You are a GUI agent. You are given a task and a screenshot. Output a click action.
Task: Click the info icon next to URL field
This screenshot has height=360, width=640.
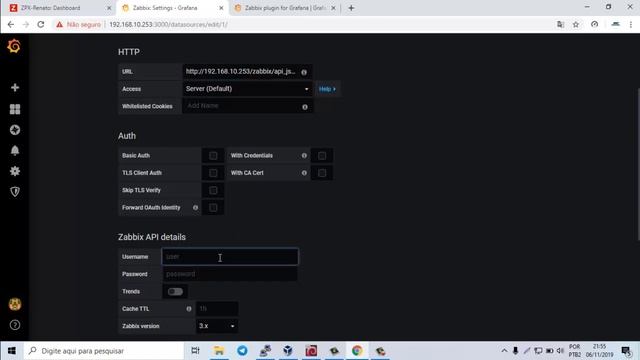(x=304, y=72)
